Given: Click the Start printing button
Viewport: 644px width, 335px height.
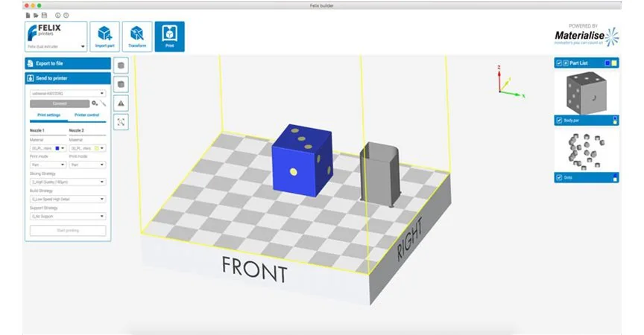Looking at the screenshot, I should click(x=68, y=231).
